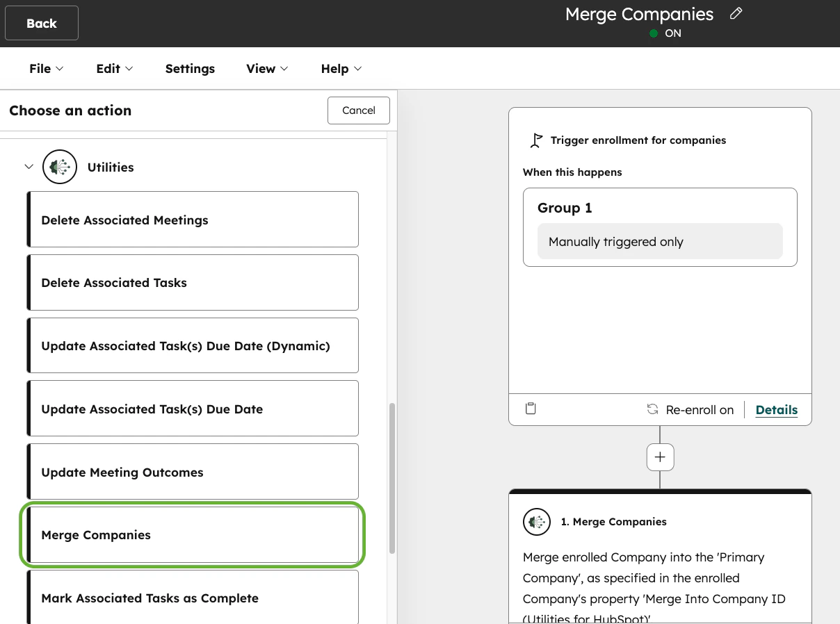Click the Utilities icon on the Merge Companies step
Viewport: 840px width, 624px height.
click(x=536, y=522)
